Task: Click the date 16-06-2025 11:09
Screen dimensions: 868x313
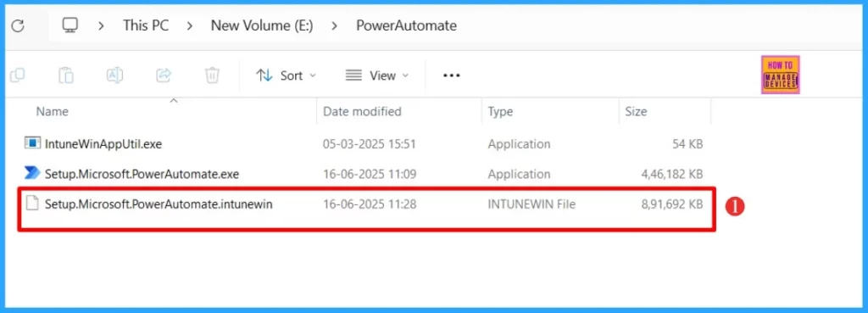Action: (x=370, y=174)
